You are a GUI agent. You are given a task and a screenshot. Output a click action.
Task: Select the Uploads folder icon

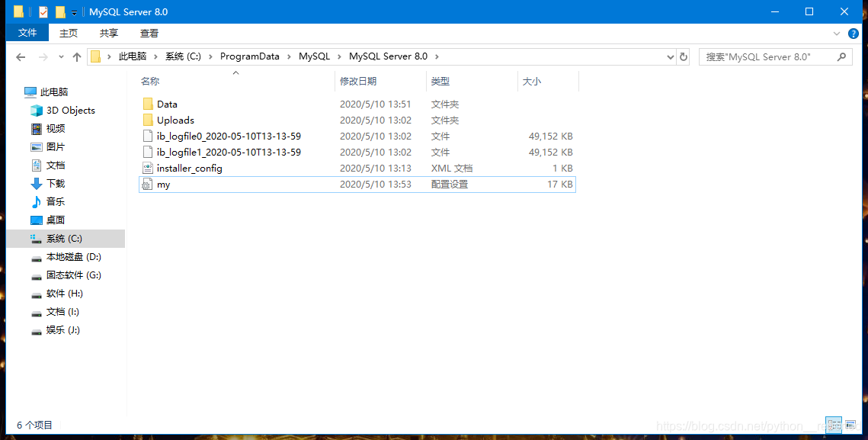(148, 120)
